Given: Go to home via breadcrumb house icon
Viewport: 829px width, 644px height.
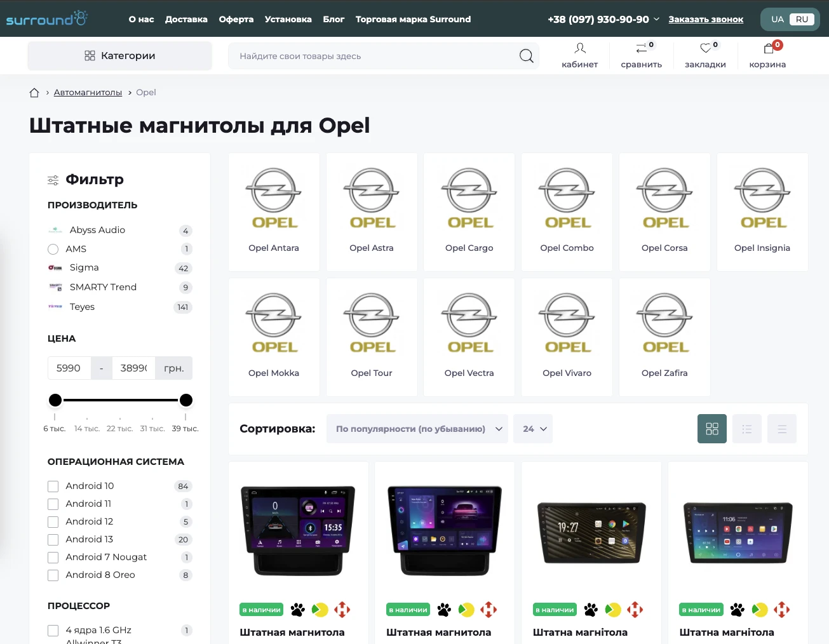Looking at the screenshot, I should [x=34, y=93].
